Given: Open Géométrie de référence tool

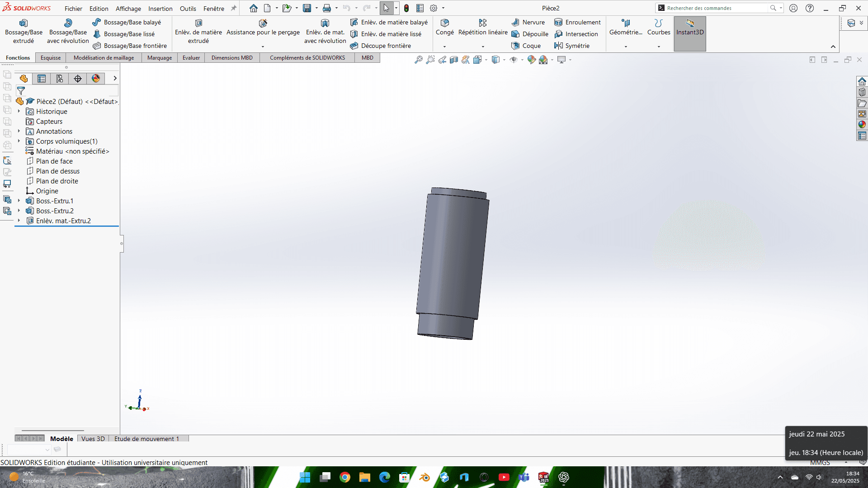Looking at the screenshot, I should pyautogui.click(x=626, y=27).
